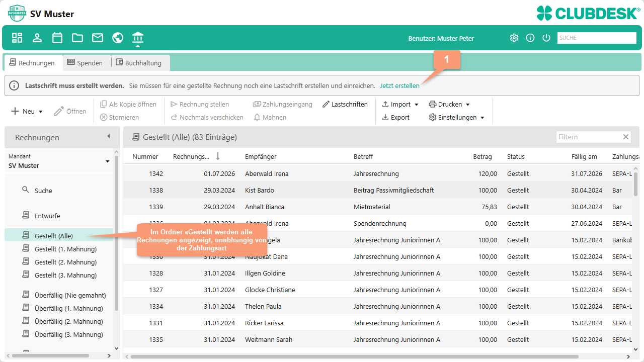Viewport: 644px width, 362px height.
Task: Open the Import dropdown
Action: pos(400,104)
